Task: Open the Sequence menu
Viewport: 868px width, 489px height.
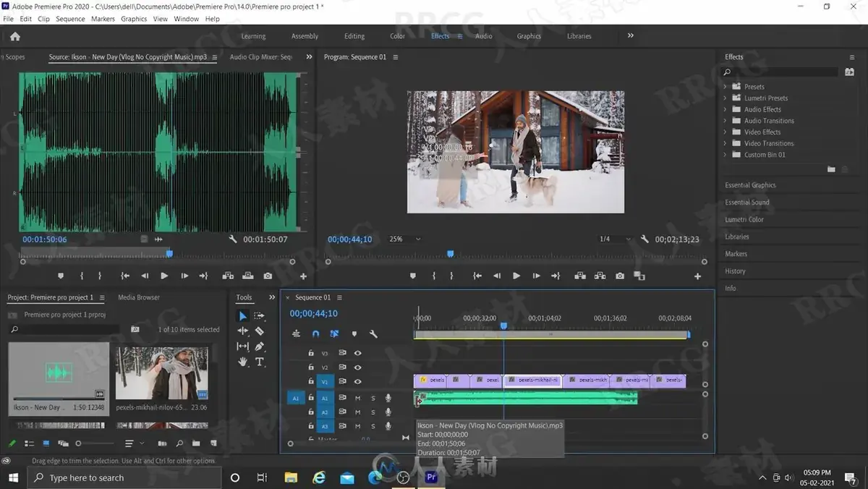Action: point(70,19)
